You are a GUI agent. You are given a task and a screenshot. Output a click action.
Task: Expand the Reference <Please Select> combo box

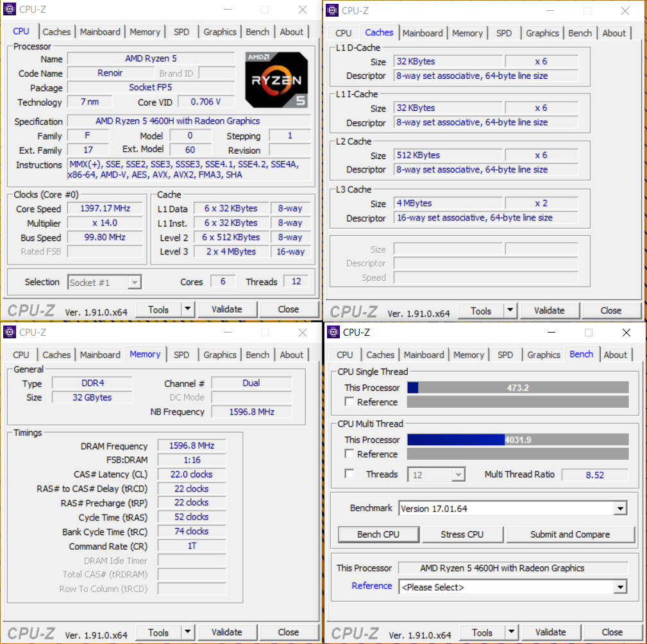coord(619,587)
